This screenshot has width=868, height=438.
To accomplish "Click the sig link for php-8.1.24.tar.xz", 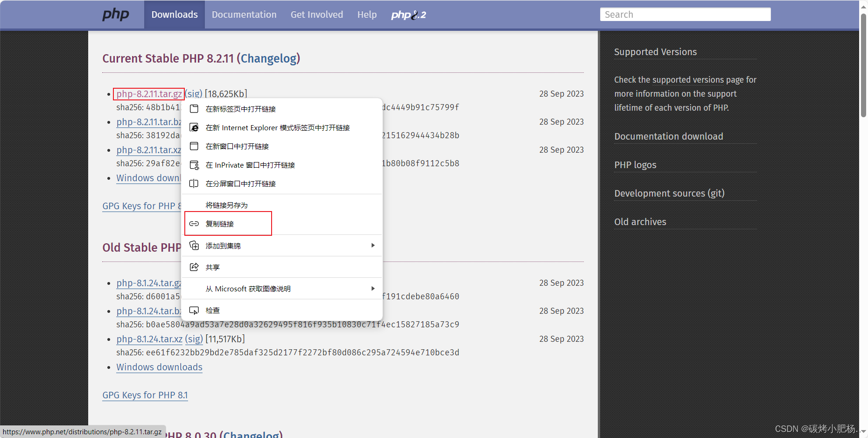I will pyautogui.click(x=194, y=339).
